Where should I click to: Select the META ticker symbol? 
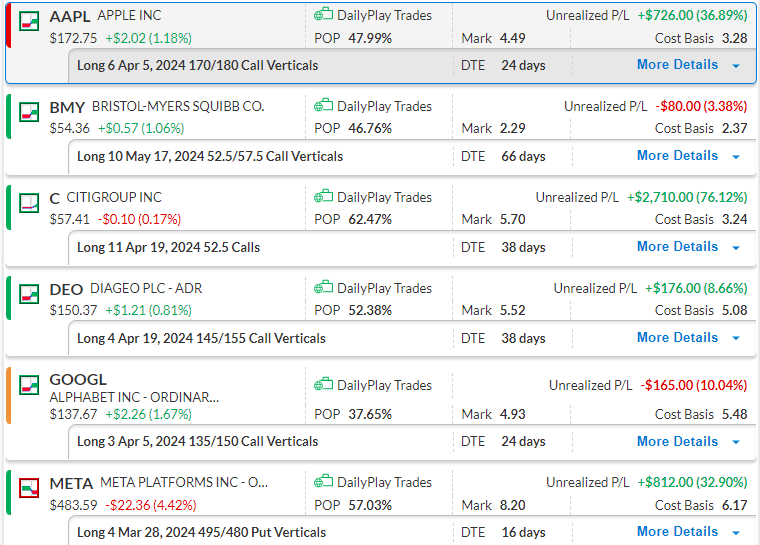tap(71, 483)
